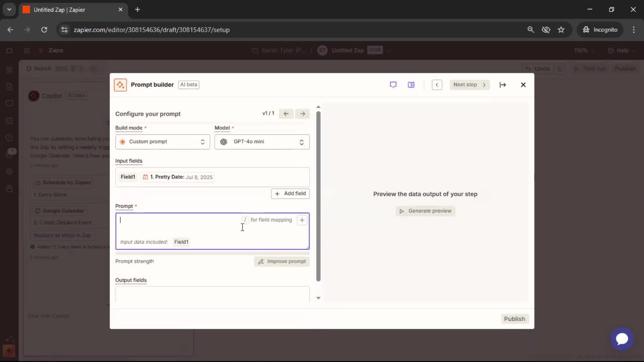Click the Output fields box
The height and width of the screenshot is (362, 644).
click(x=212, y=294)
